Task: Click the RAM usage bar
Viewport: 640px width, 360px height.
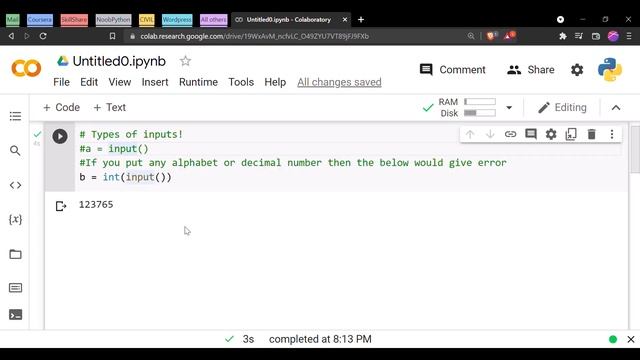Action: click(480, 102)
